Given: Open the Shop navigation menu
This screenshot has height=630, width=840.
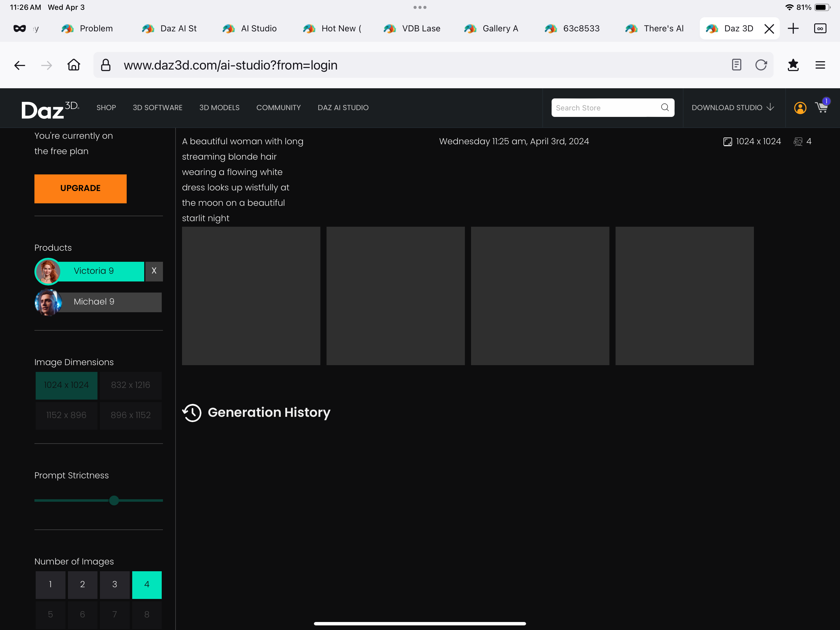Looking at the screenshot, I should 106,108.
